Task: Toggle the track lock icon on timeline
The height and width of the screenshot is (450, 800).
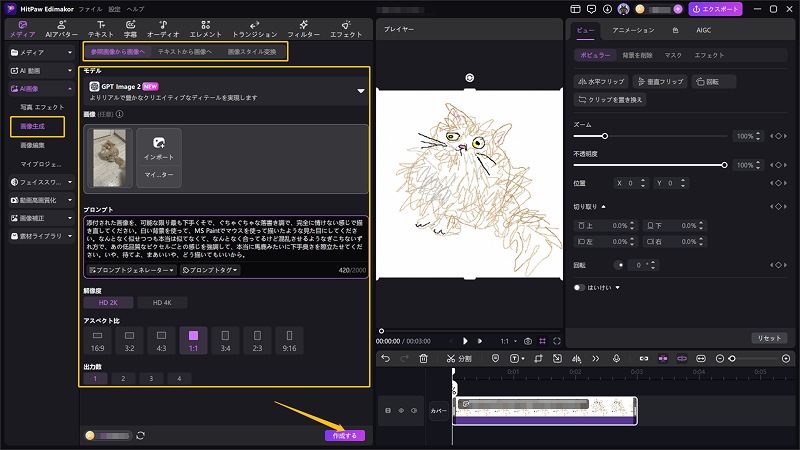Action: click(388, 410)
